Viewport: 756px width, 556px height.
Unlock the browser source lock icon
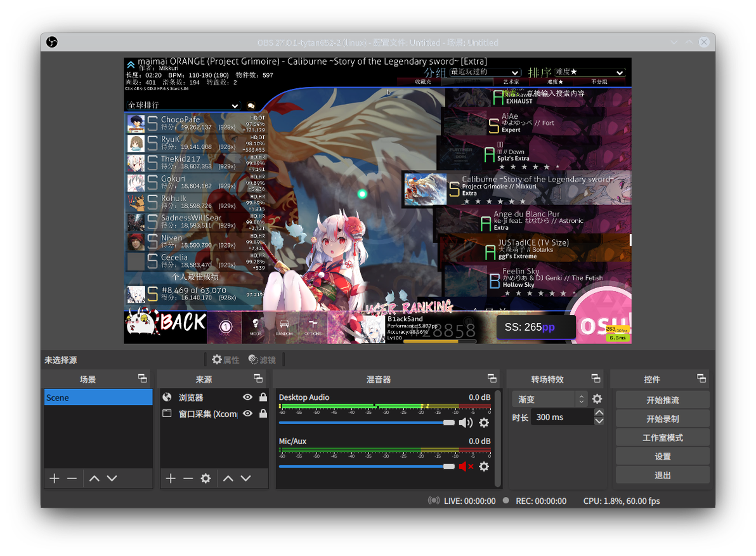click(x=263, y=397)
